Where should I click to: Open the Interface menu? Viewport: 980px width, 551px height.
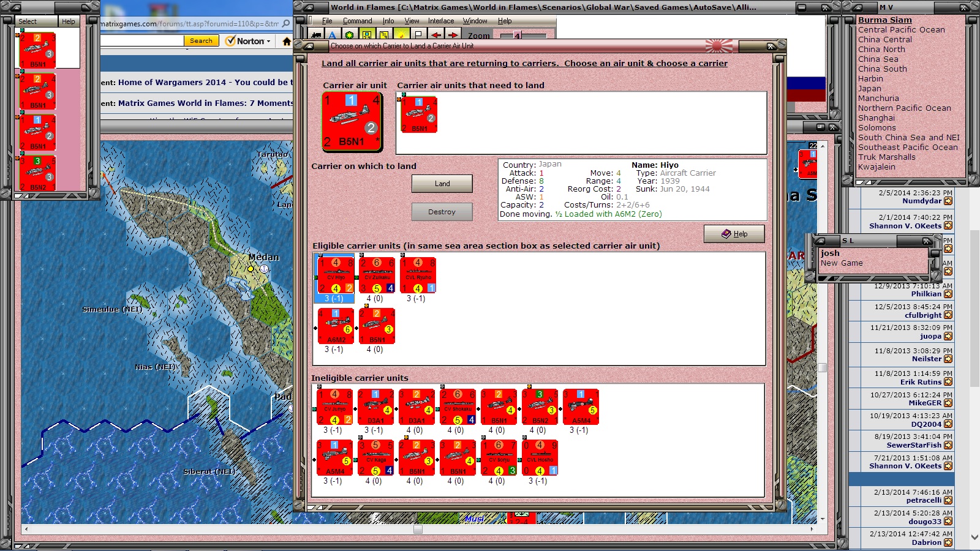tap(441, 21)
